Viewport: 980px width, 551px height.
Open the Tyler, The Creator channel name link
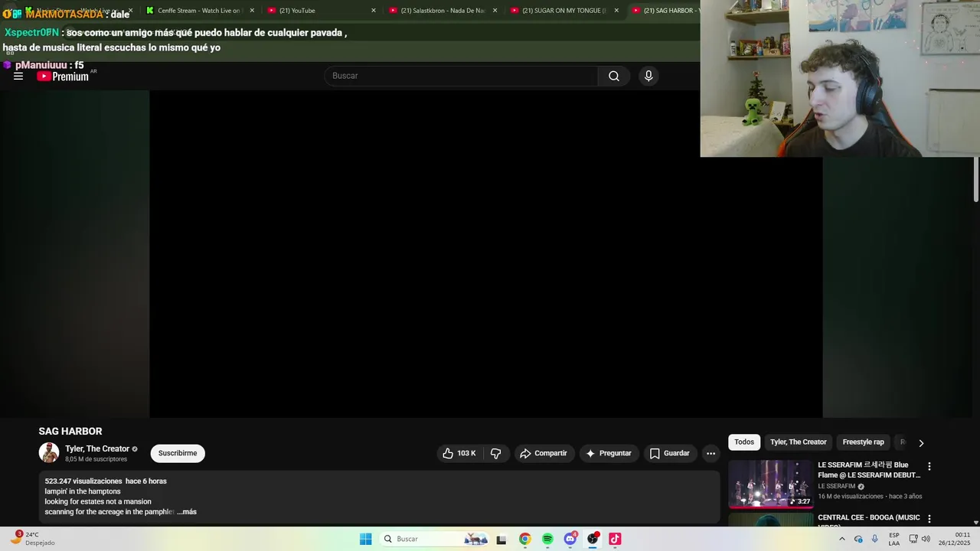(97, 449)
